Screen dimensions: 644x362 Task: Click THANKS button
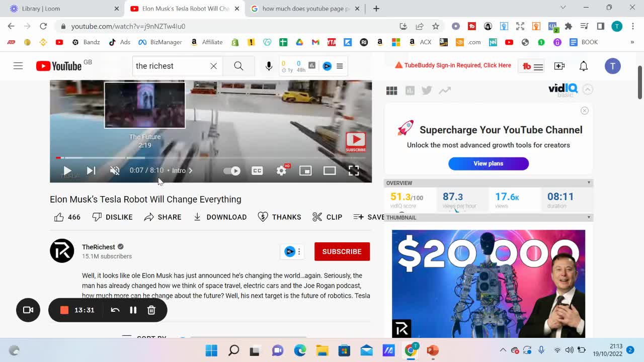click(x=279, y=217)
